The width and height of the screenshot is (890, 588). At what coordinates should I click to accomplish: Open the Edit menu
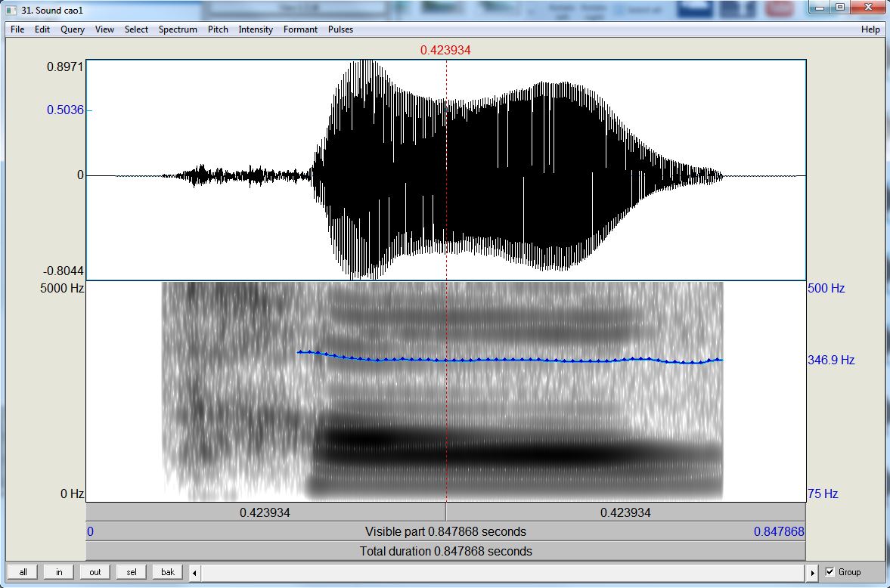(x=42, y=29)
